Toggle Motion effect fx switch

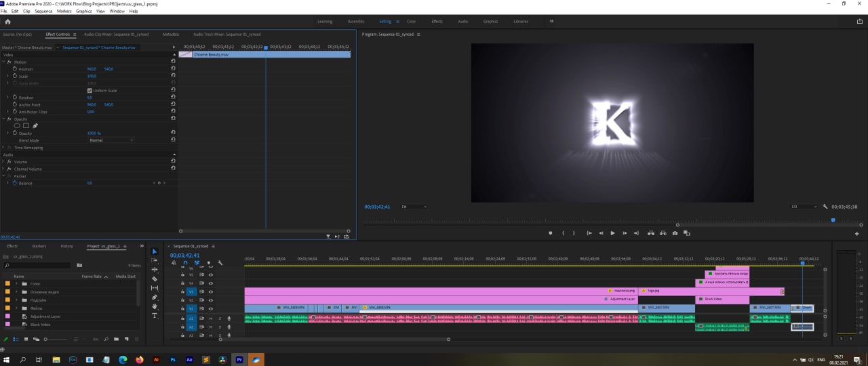[9, 62]
